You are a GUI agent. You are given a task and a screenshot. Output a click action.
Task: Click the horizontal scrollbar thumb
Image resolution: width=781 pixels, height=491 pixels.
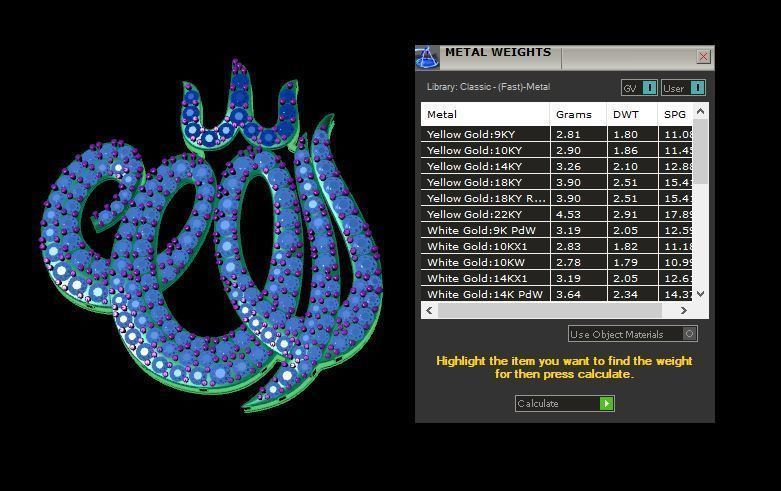[549, 310]
